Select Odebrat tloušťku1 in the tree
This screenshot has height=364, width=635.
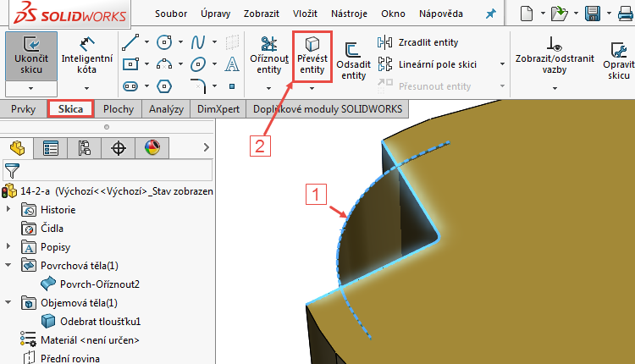(x=91, y=321)
